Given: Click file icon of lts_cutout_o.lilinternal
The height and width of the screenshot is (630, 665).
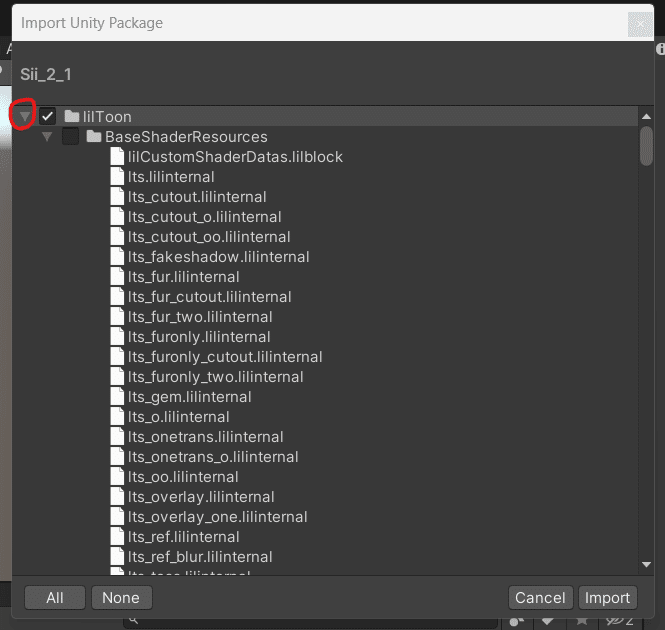Looking at the screenshot, I should (x=117, y=216).
